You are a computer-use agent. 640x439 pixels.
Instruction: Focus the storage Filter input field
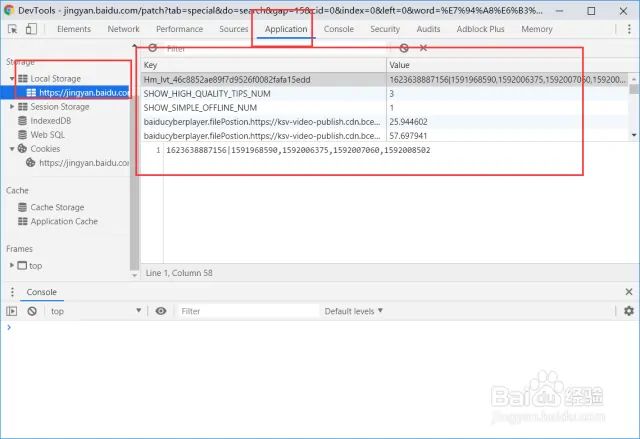tap(276, 49)
